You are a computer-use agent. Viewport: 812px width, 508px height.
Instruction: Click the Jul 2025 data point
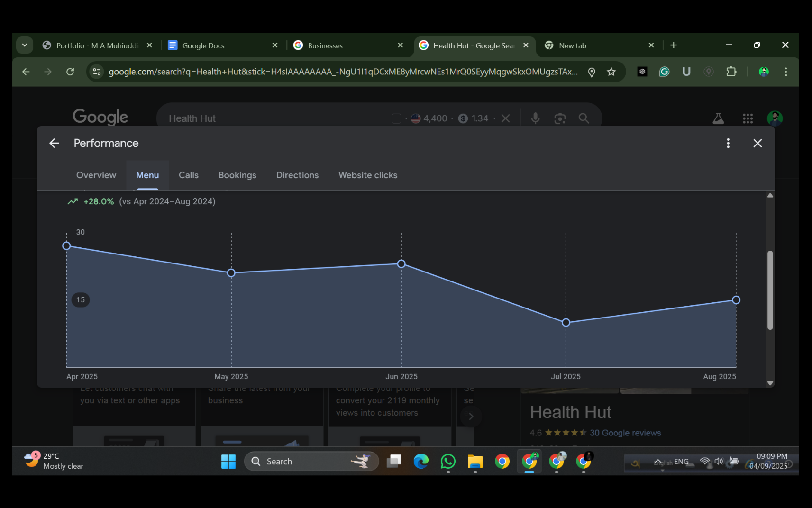point(566,323)
